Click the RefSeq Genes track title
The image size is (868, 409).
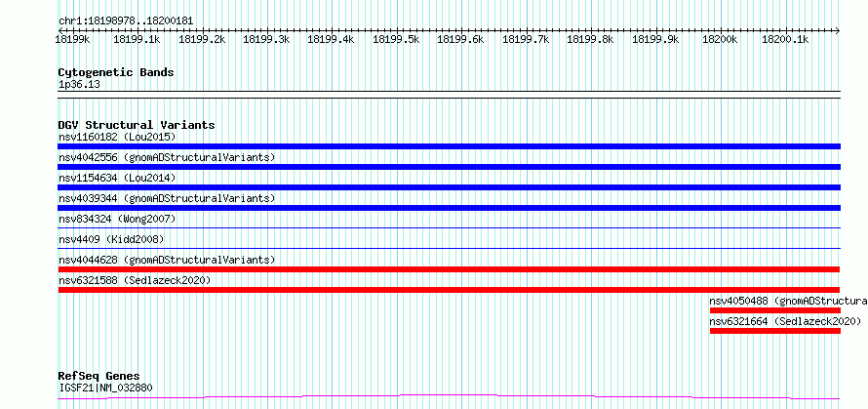point(99,377)
